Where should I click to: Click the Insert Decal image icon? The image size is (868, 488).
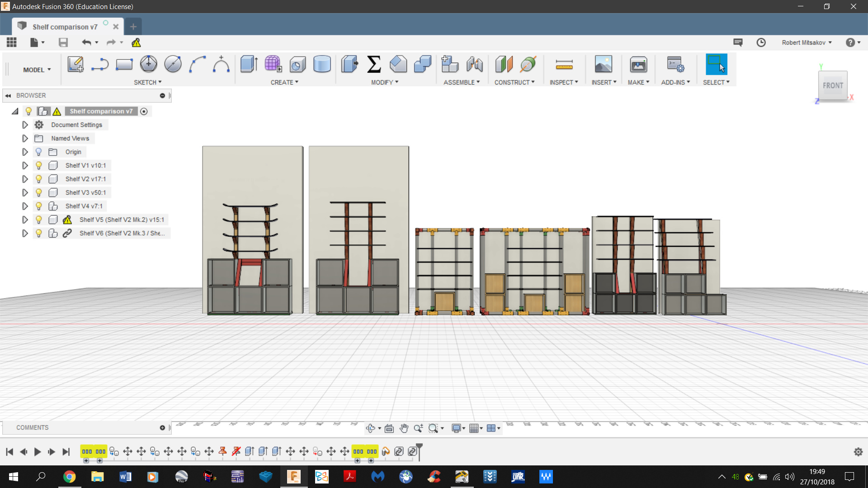click(604, 64)
